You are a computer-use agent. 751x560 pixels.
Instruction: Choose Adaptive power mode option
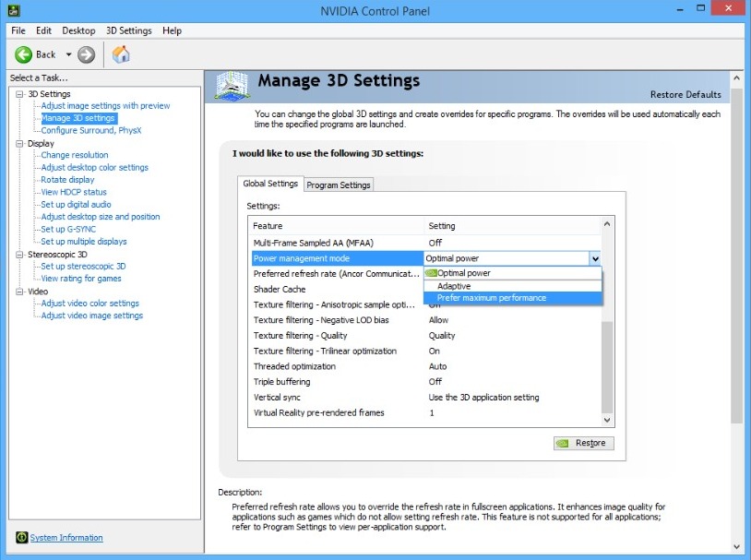[x=454, y=286]
